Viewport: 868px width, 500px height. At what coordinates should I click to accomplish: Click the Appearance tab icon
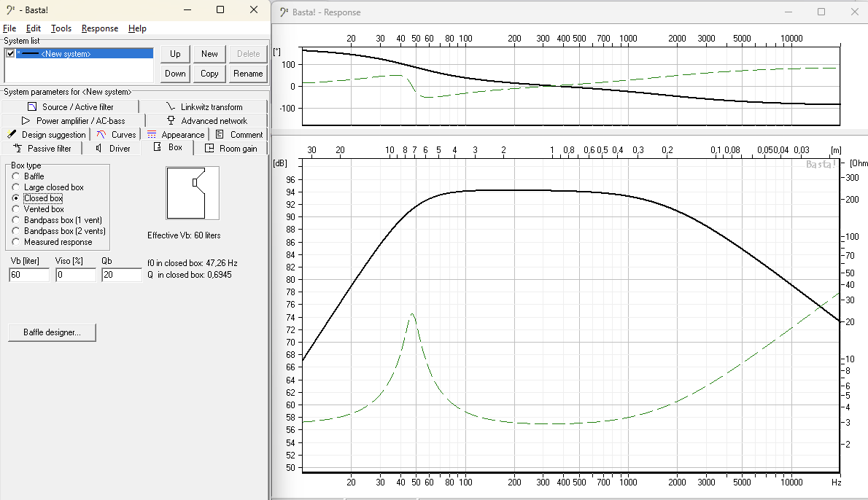152,134
